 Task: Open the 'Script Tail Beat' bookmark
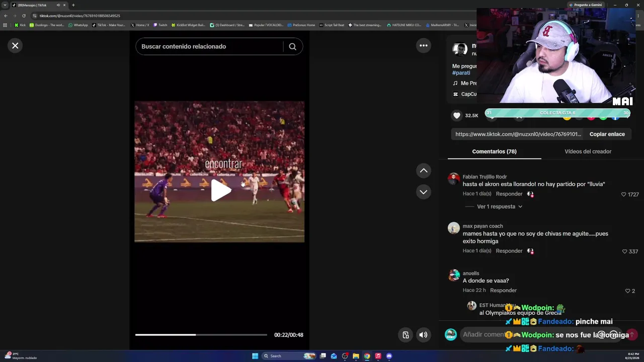coord(332,25)
